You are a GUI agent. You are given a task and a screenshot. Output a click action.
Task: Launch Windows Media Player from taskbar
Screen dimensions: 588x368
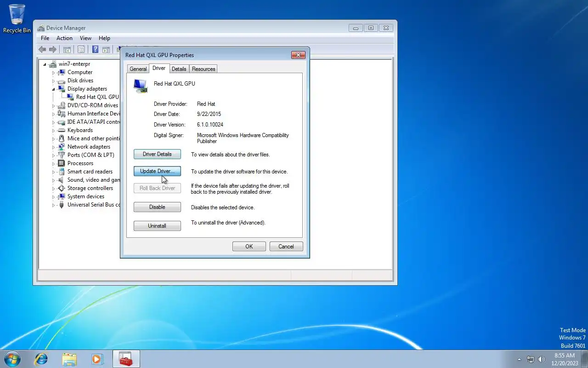click(97, 359)
